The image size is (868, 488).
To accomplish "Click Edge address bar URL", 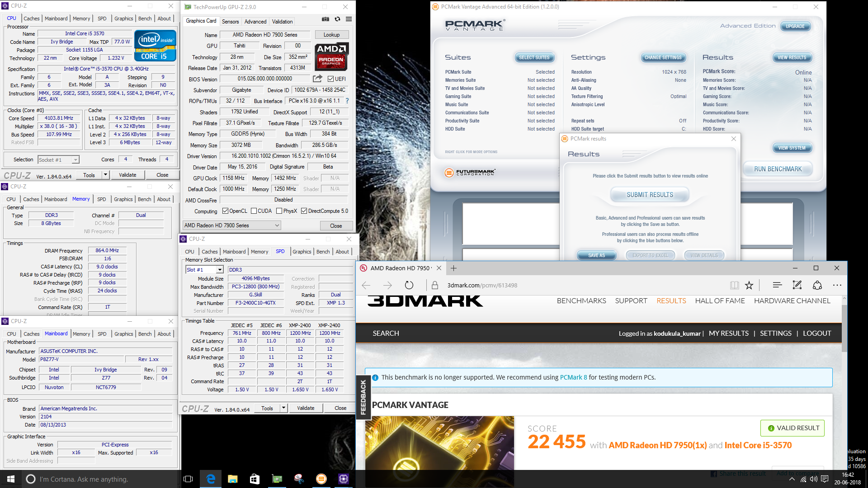I will coord(482,285).
